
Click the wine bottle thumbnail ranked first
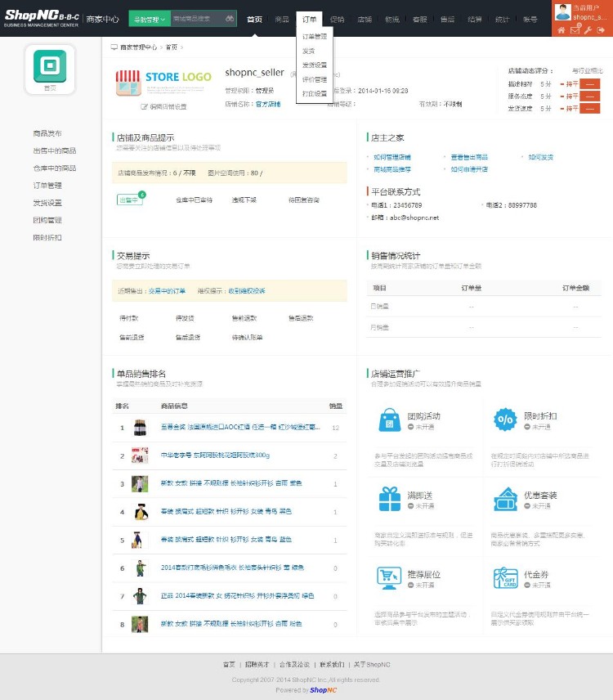(x=140, y=427)
